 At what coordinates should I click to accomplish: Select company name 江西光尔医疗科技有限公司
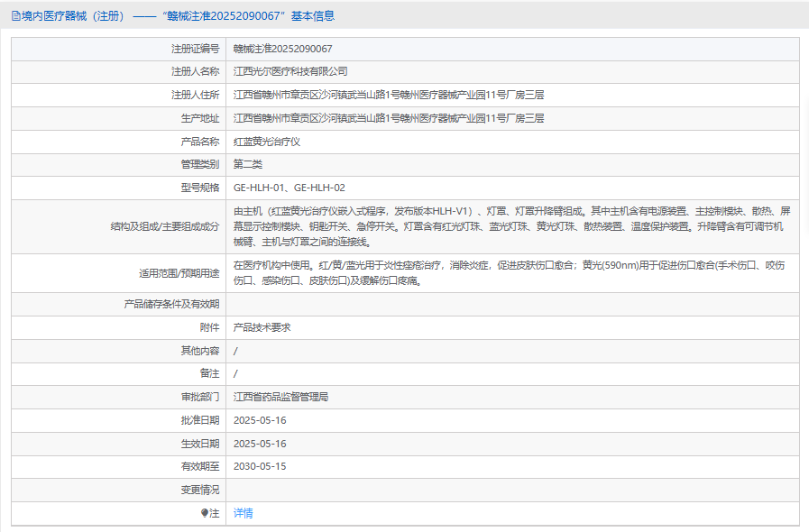coord(290,72)
